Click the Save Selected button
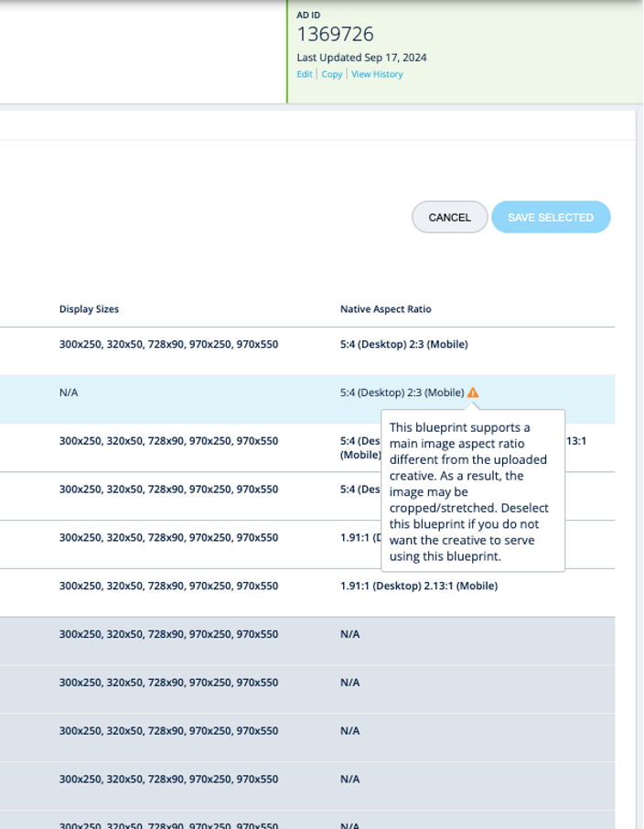Screen dimensions: 644x829 pos(551,218)
